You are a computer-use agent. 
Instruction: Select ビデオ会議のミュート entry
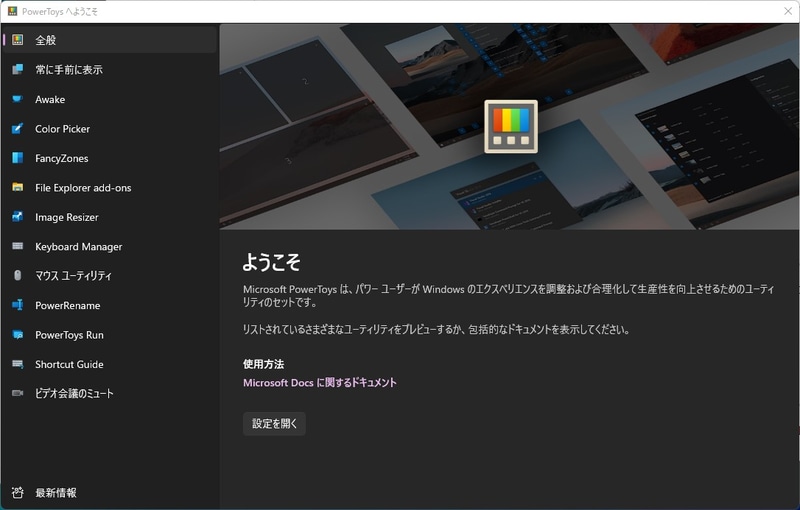coord(110,393)
